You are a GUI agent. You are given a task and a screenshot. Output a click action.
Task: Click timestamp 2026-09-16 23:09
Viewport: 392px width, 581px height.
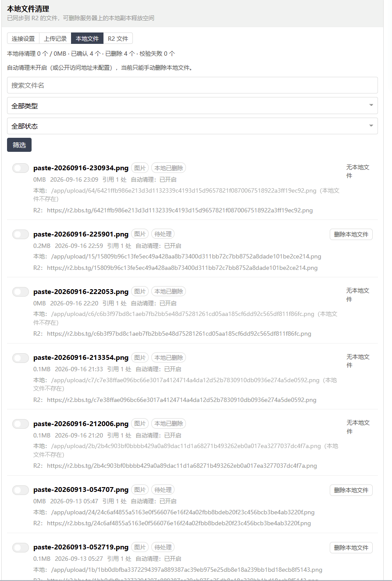click(x=74, y=180)
